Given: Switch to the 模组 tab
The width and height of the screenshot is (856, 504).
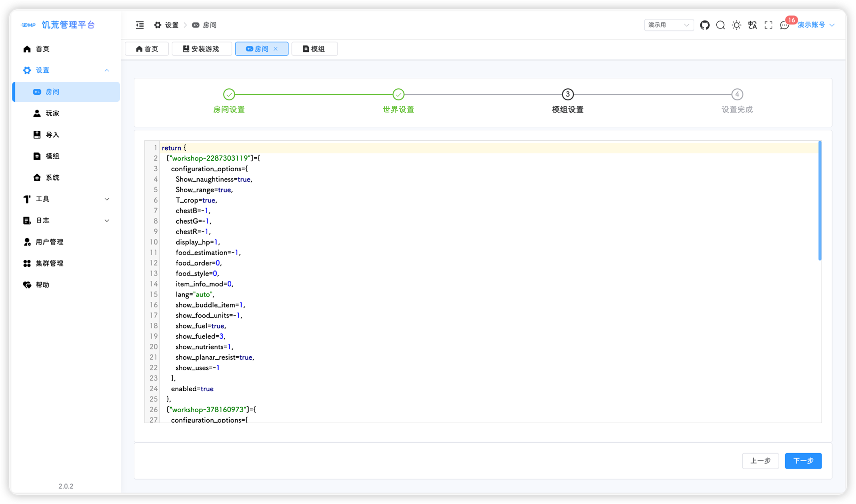Looking at the screenshot, I should click(x=314, y=49).
